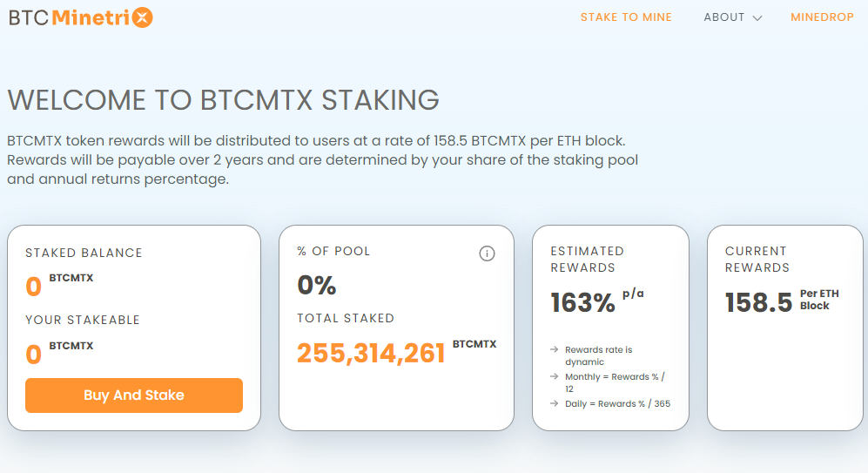Click the Staked Balance zero value
868x473 pixels.
[34, 287]
